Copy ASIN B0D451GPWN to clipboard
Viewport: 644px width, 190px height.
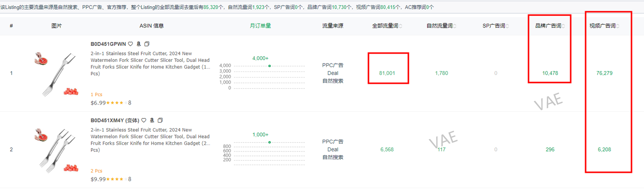(x=147, y=44)
